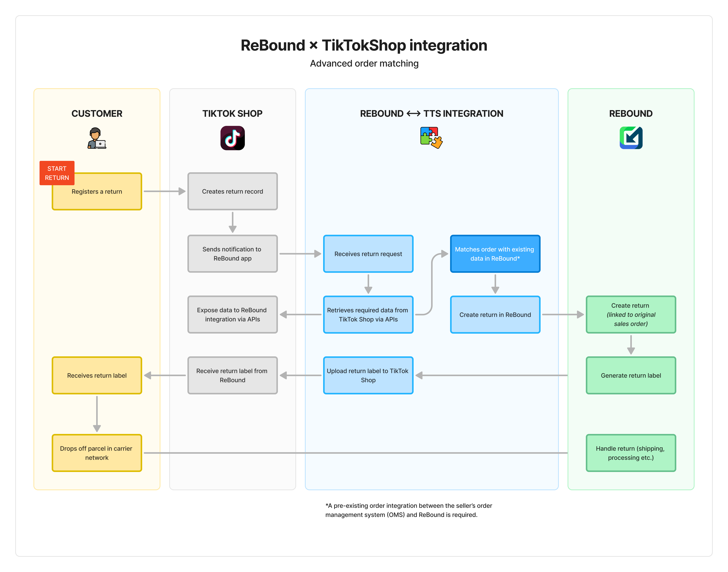Viewport: 728px width, 572px height.
Task: Click the 'ReBound × TikTokShop integration' title
Action: point(364,45)
